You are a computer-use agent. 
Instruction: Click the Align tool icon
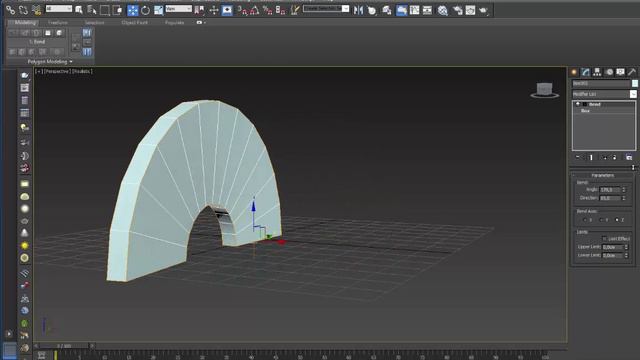click(371, 10)
